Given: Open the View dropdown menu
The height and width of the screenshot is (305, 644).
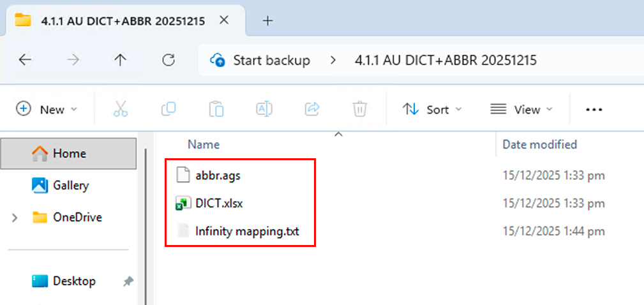Looking at the screenshot, I should click(x=521, y=110).
